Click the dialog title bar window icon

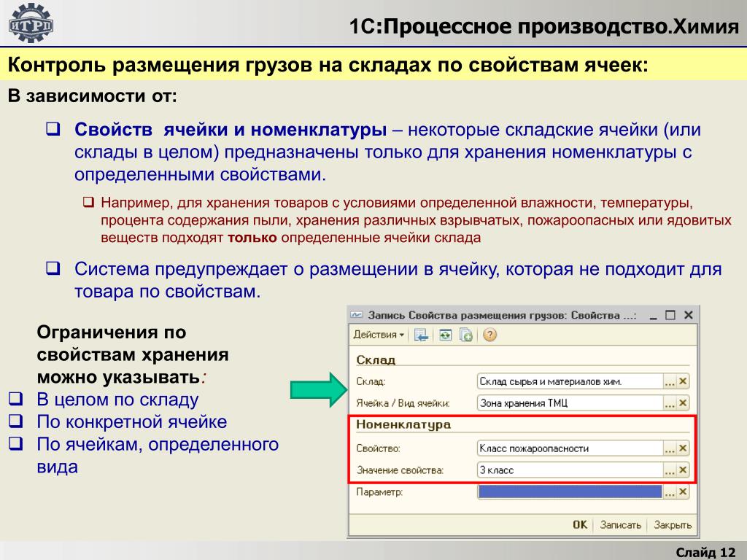[x=357, y=315]
